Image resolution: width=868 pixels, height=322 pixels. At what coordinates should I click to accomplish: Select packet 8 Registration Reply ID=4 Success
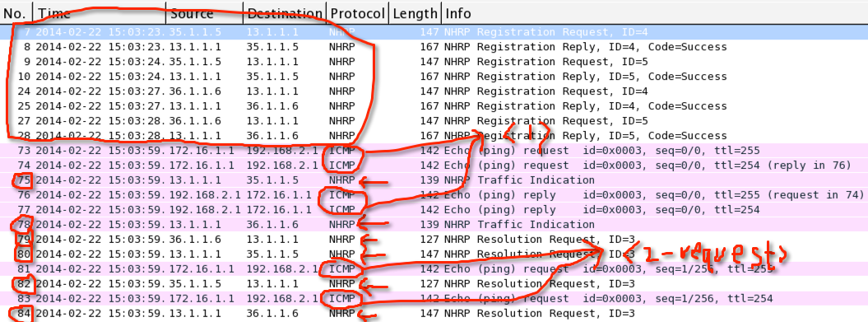[434, 47]
